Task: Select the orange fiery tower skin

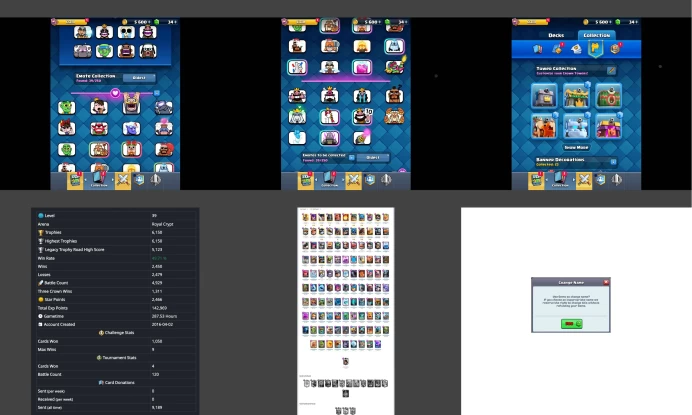Action: click(544, 126)
